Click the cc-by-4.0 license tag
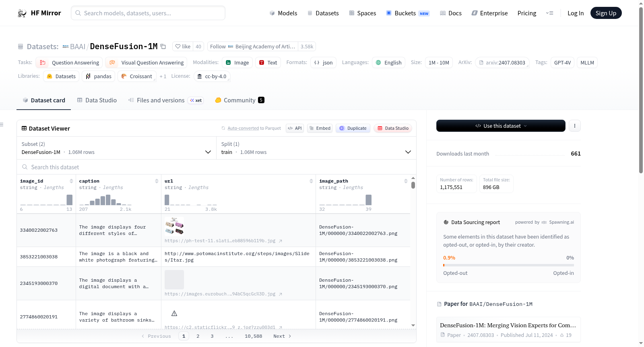 (212, 76)
